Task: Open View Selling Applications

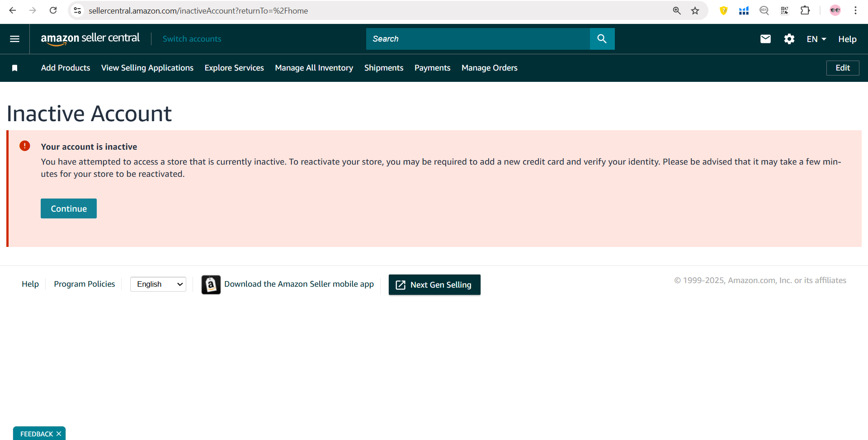Action: pos(147,68)
